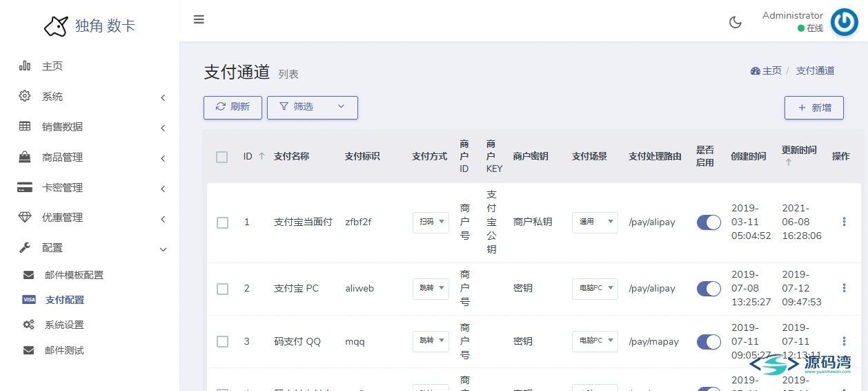Sort by ID column arrow
This screenshot has height=391, width=868.
pos(262,157)
